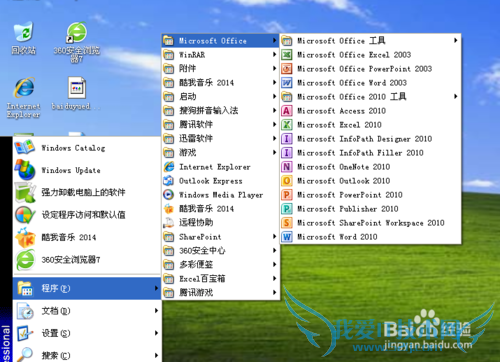Click Windows Catalog icon in Start menu

[25, 148]
